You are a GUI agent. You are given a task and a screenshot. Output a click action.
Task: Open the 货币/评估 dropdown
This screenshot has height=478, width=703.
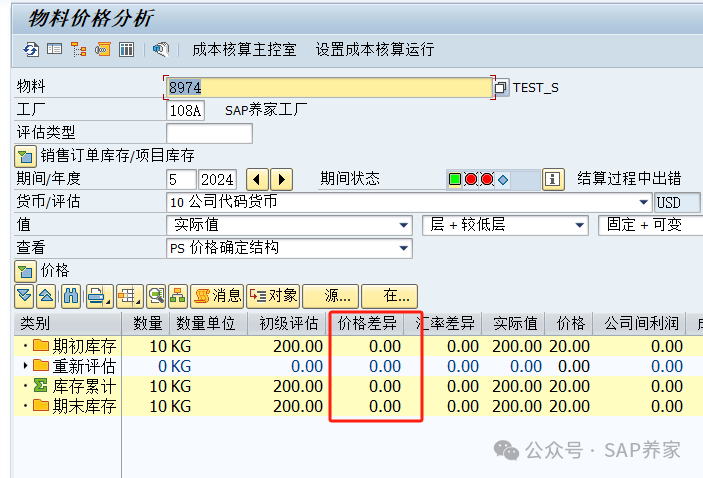[x=644, y=202]
